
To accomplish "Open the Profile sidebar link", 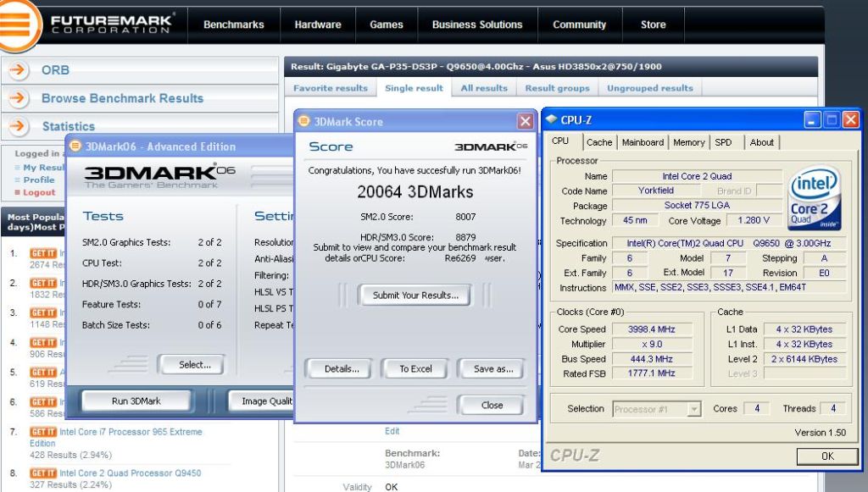I will pos(39,180).
